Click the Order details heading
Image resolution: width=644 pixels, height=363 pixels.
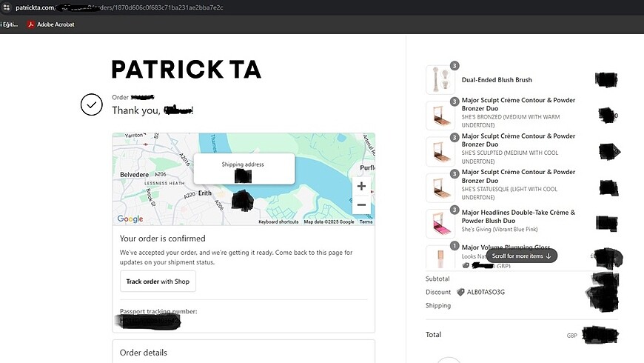tap(144, 353)
